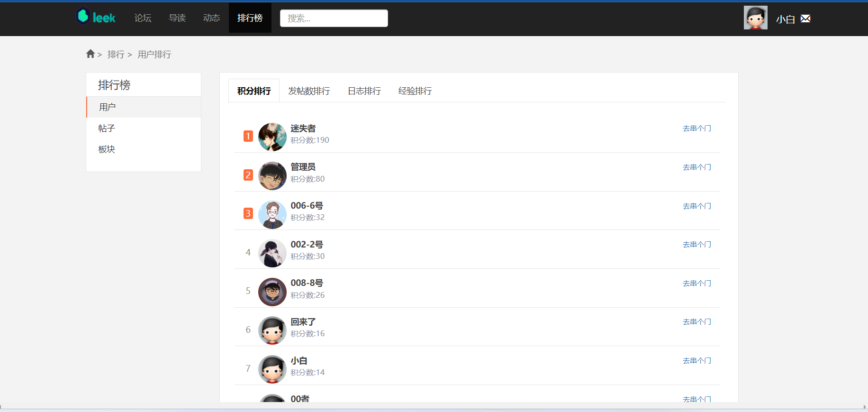The height and width of the screenshot is (412, 868).
Task: Click 去串个门 for 管理员
Action: pyautogui.click(x=697, y=167)
